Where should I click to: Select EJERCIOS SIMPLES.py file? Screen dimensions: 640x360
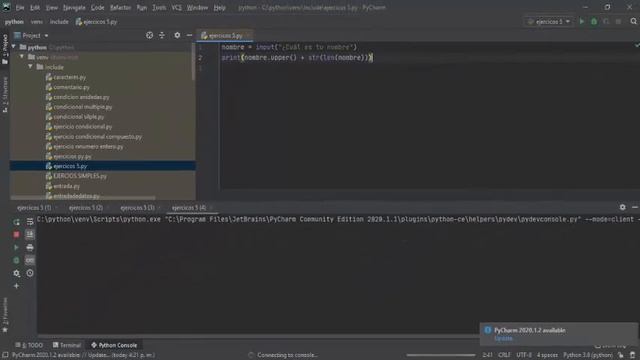pos(80,176)
